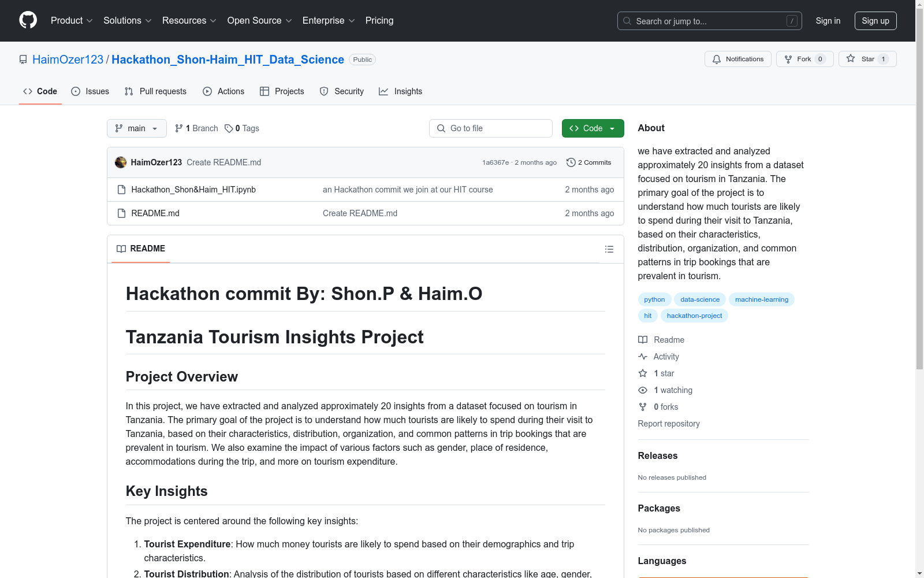The height and width of the screenshot is (578, 924).
Task: Click the slash shortcut key icon in search
Action: click(792, 21)
